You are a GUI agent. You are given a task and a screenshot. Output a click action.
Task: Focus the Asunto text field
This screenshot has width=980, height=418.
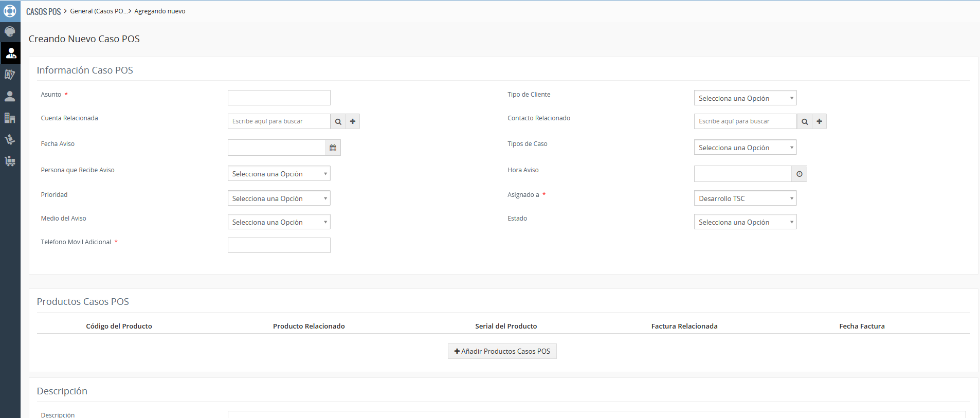279,98
